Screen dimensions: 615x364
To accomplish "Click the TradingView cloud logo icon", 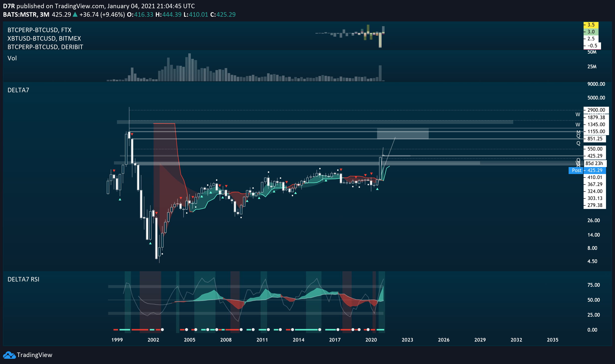I will point(9,355).
